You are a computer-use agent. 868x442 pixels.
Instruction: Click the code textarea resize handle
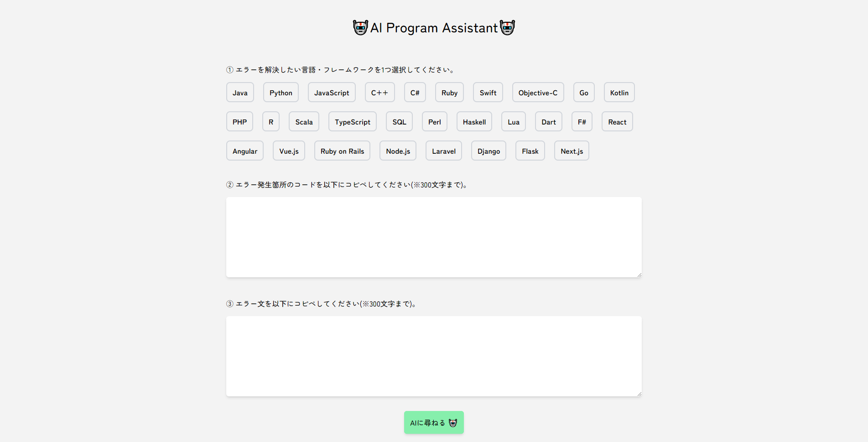coord(639,275)
